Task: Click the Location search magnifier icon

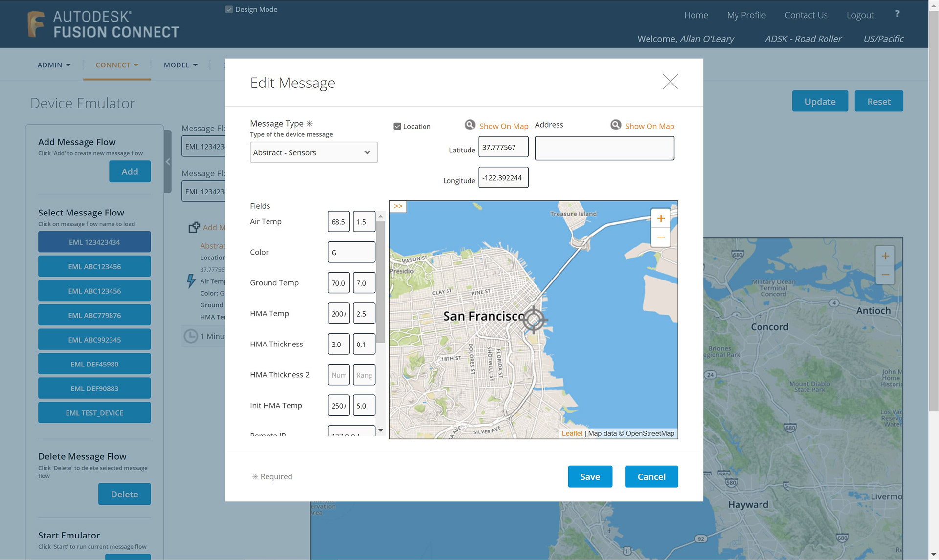Action: (469, 125)
